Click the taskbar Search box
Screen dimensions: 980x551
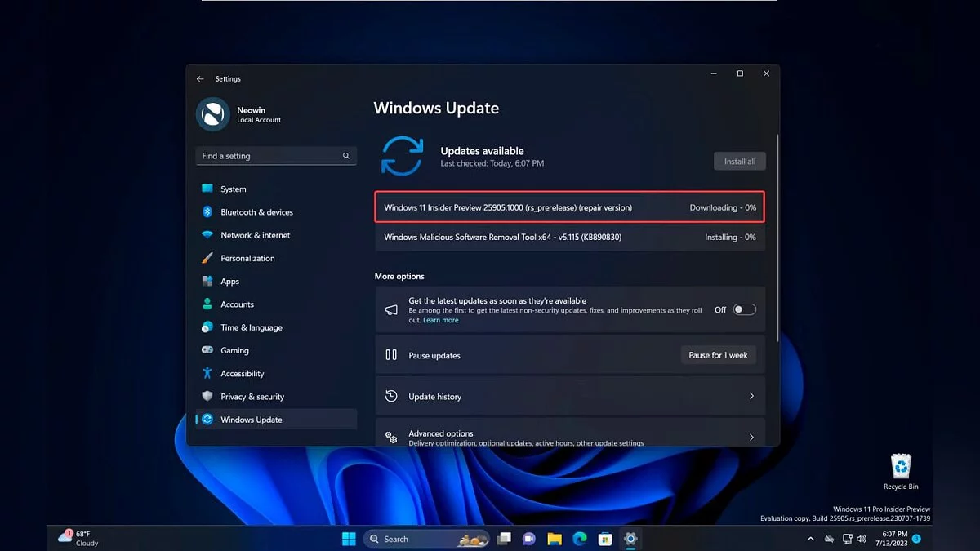(x=425, y=539)
